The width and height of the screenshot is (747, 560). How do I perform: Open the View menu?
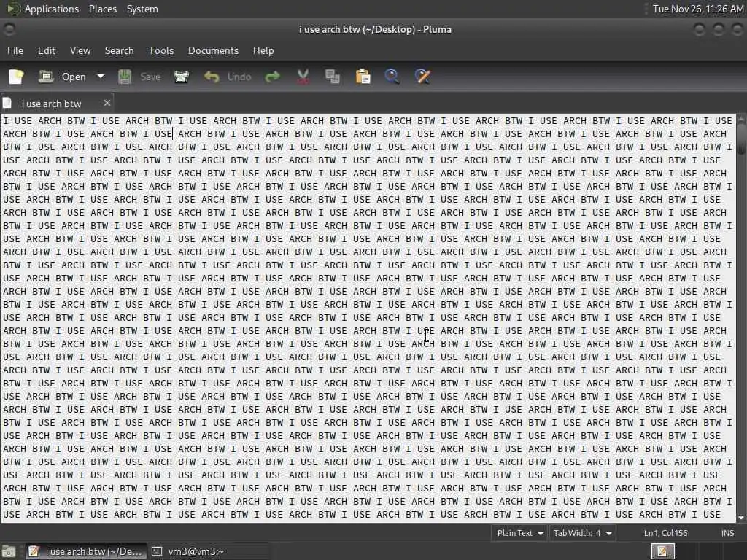coord(80,50)
